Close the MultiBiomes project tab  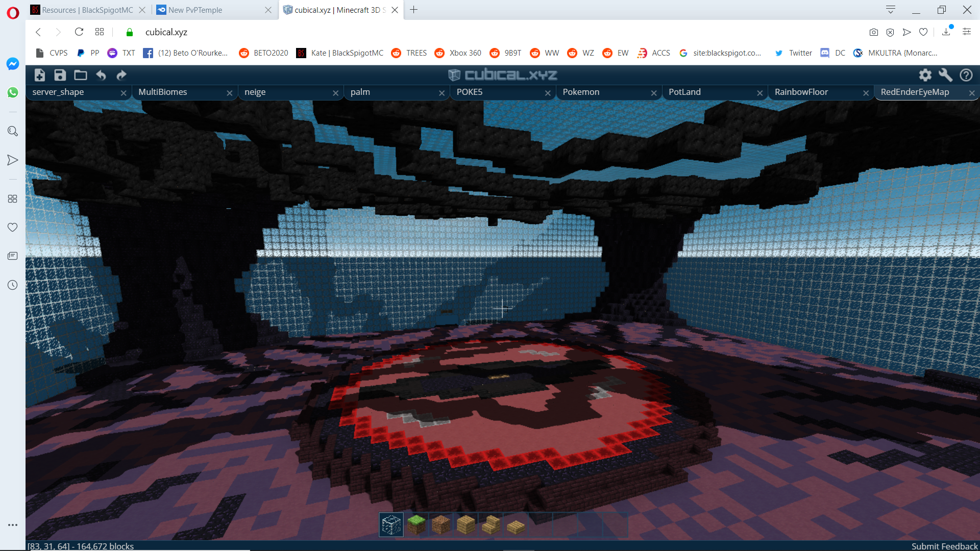[x=229, y=93]
